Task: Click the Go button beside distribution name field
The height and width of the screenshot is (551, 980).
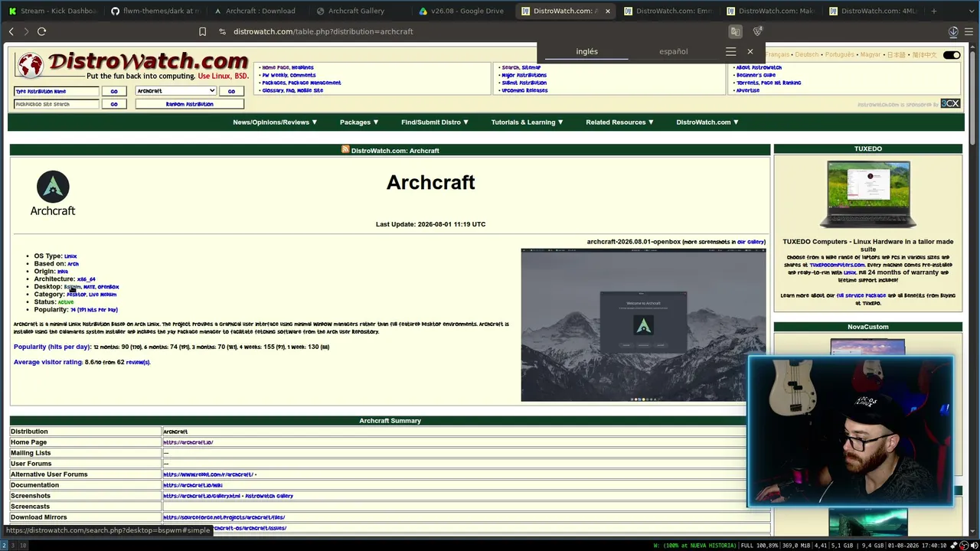Action: 114,91
